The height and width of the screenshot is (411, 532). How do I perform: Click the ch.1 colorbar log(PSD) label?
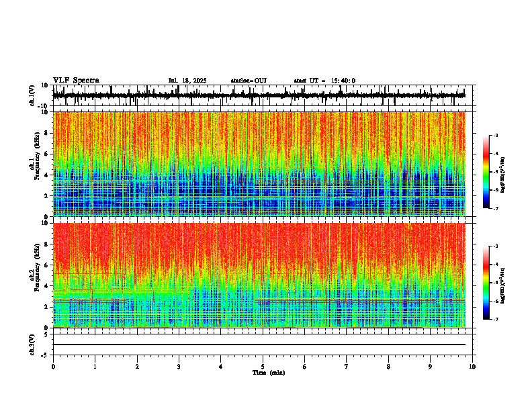pyautogui.click(x=502, y=175)
